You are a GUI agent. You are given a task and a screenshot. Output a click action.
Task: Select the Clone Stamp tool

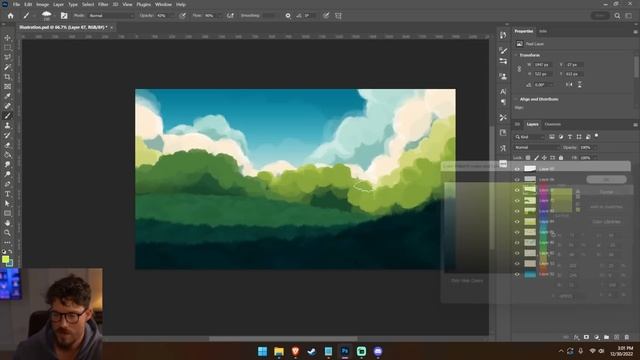click(7, 126)
